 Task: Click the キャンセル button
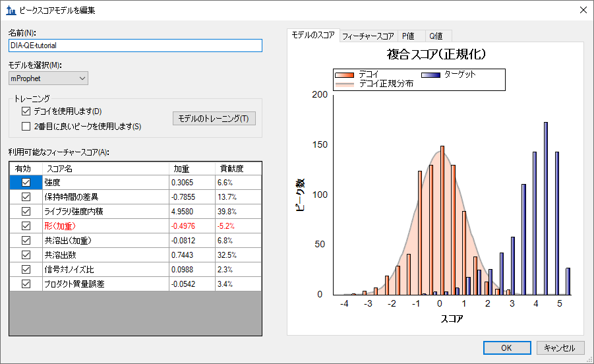560,348
